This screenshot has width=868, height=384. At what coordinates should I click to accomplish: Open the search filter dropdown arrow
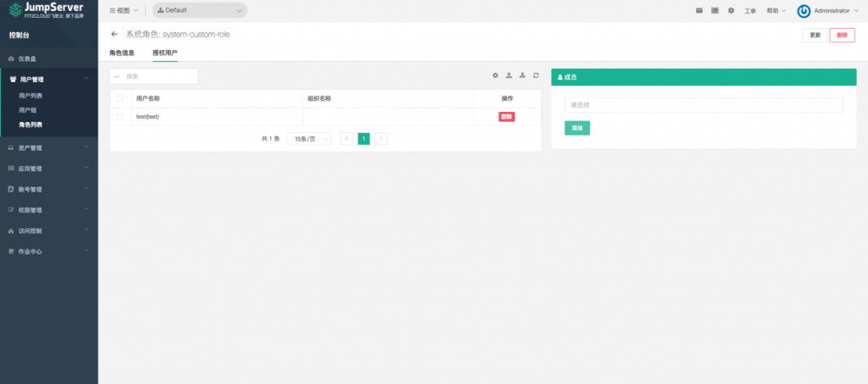116,76
